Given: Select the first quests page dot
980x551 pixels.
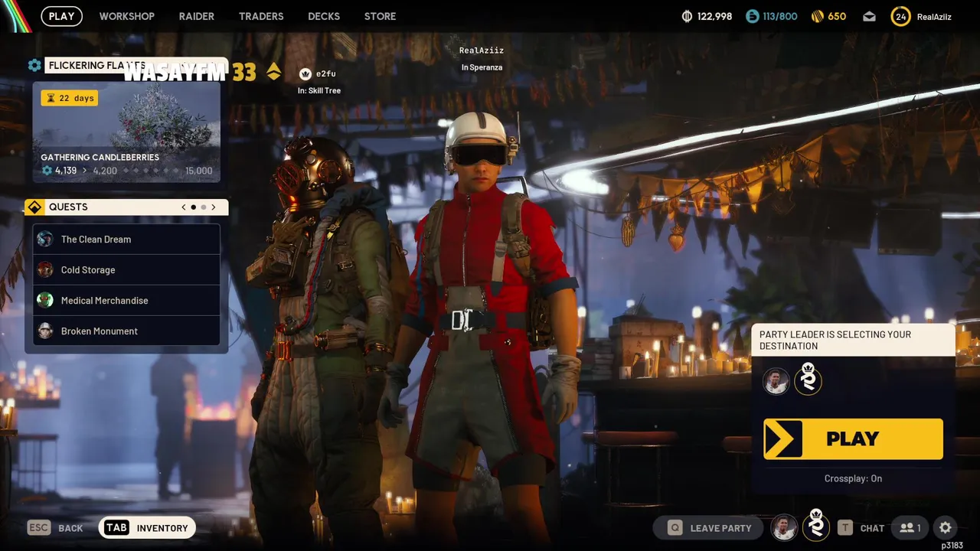Looking at the screenshot, I should 194,207.
